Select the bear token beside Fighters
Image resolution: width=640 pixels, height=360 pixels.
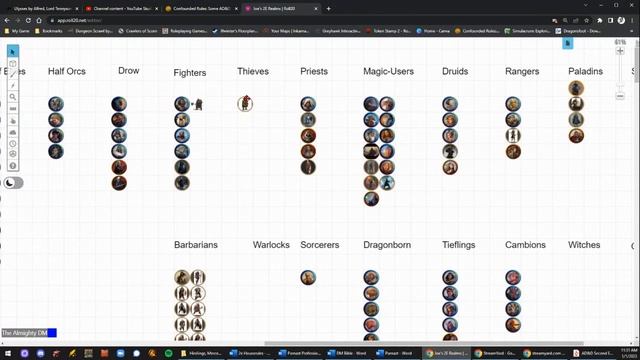[198, 104]
